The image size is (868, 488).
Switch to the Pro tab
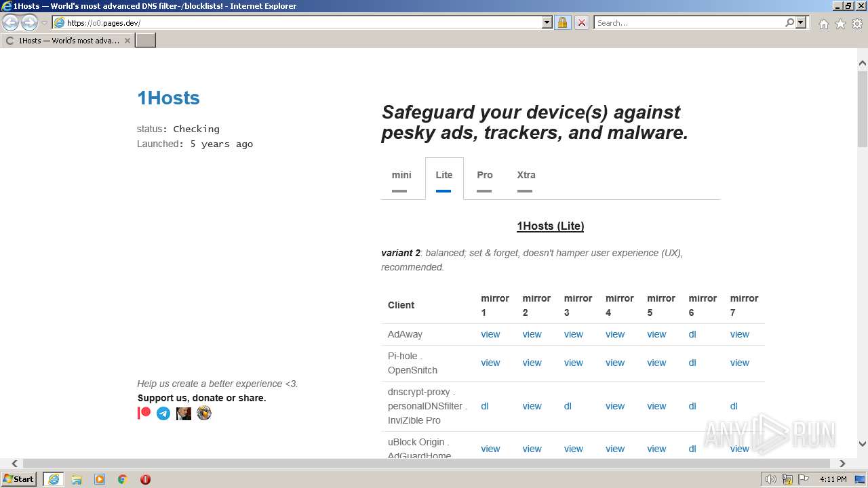(x=484, y=179)
